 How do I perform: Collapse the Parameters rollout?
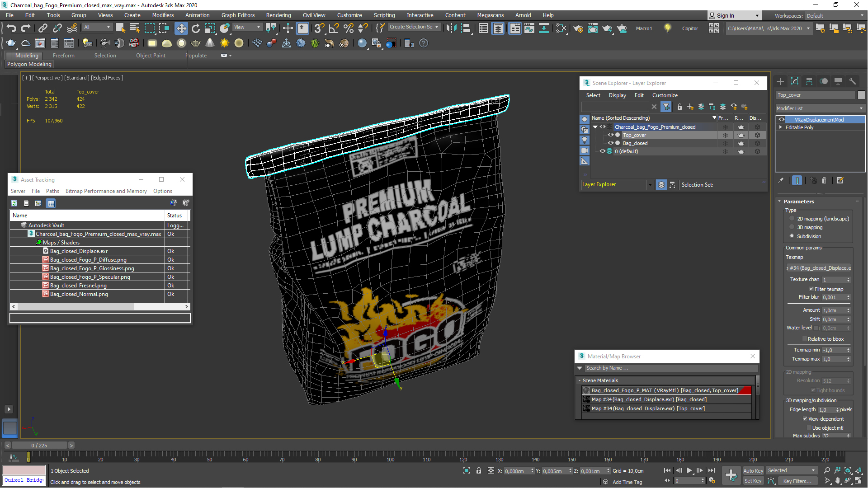779,202
